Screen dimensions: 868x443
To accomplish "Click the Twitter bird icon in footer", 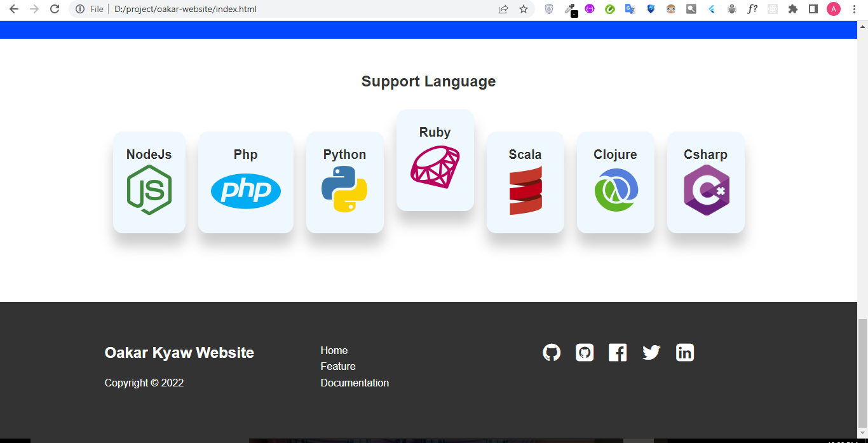I will click(x=651, y=352).
